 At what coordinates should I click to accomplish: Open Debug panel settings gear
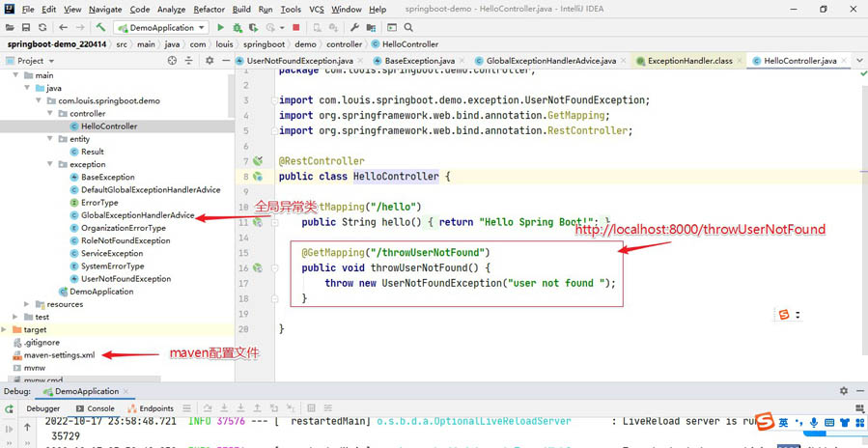pyautogui.click(x=844, y=391)
